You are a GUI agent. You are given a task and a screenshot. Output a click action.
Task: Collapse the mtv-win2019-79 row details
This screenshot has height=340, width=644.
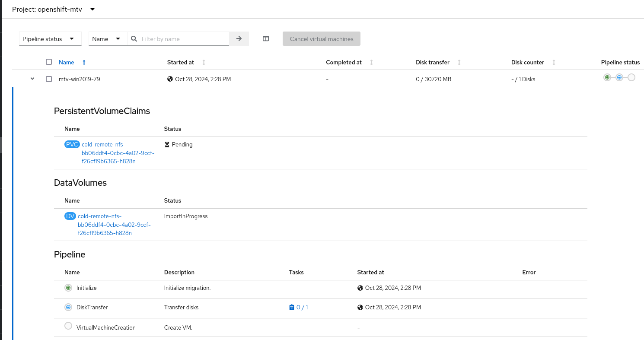pyautogui.click(x=32, y=79)
